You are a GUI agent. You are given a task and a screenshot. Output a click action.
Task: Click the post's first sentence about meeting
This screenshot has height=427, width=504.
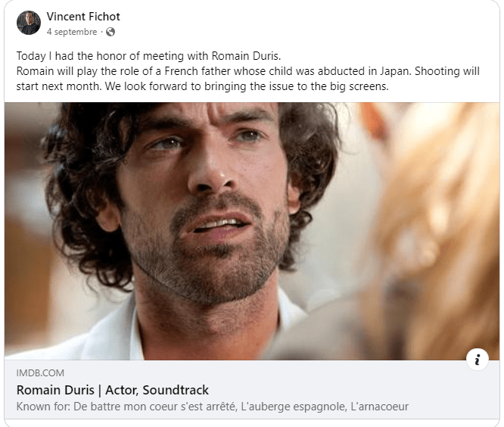click(x=148, y=56)
